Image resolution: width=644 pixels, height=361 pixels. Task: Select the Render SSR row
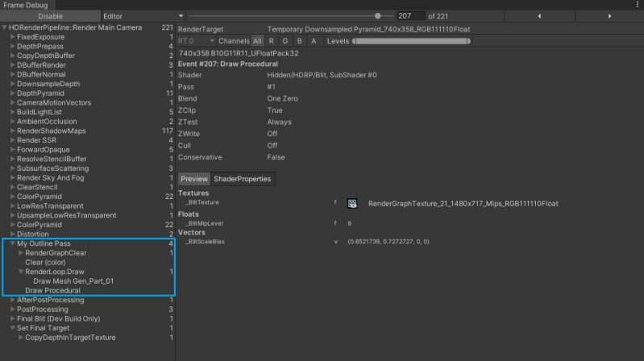click(88, 140)
